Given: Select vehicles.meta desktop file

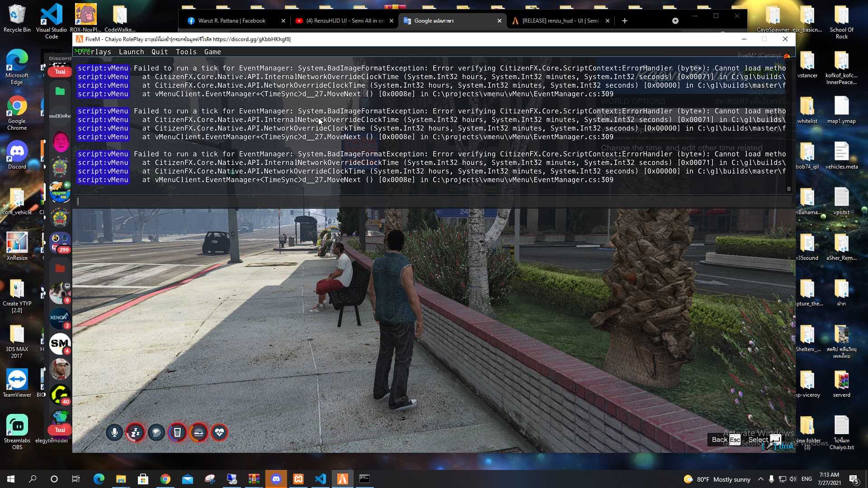Looking at the screenshot, I should click(x=841, y=155).
